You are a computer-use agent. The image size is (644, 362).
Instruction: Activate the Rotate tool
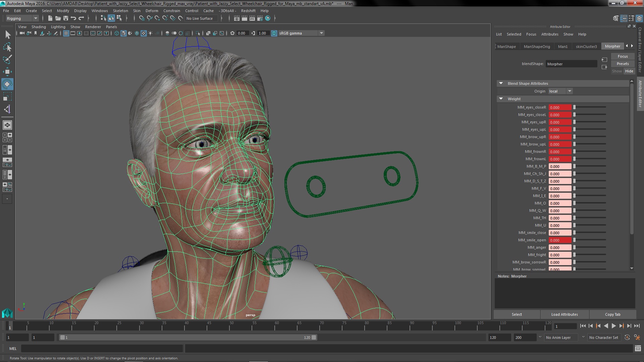[7, 84]
